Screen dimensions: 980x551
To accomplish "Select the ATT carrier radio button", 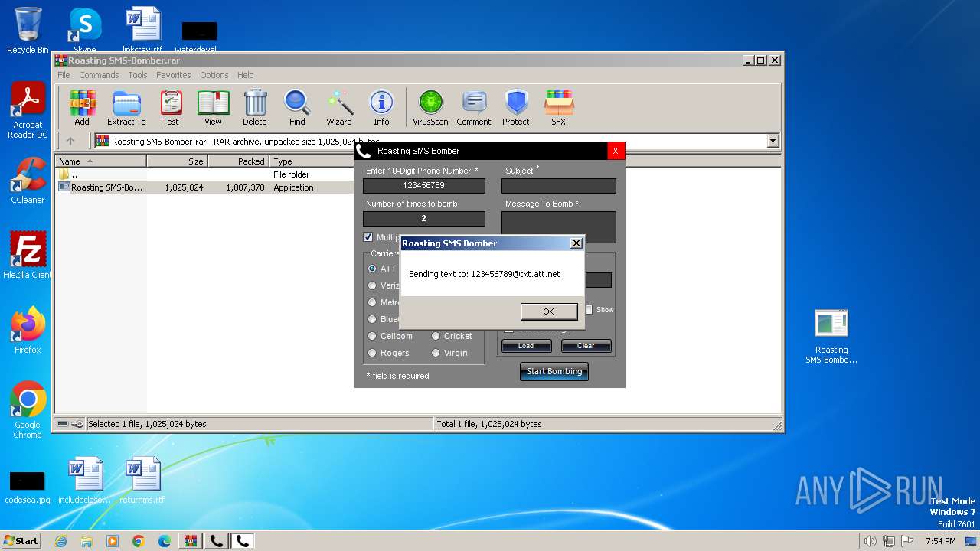I will 372,269.
